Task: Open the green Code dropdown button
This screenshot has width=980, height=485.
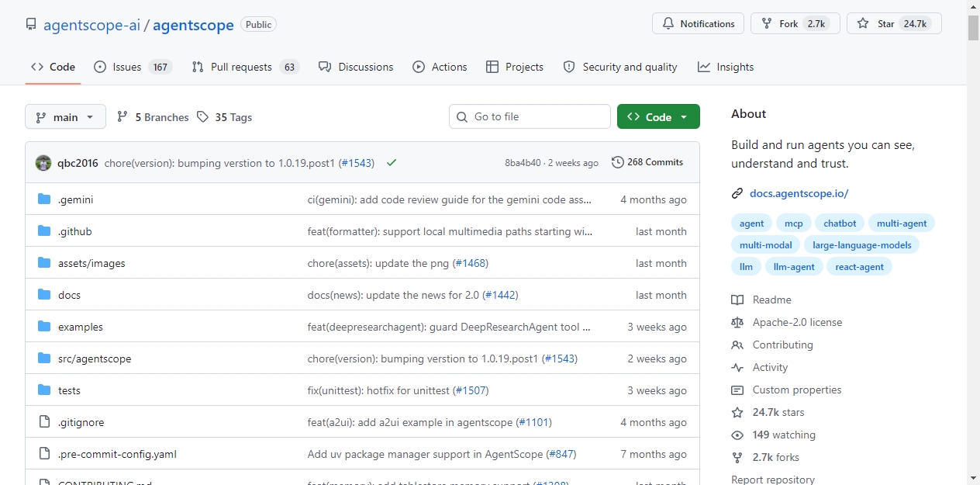Action: coord(658,116)
